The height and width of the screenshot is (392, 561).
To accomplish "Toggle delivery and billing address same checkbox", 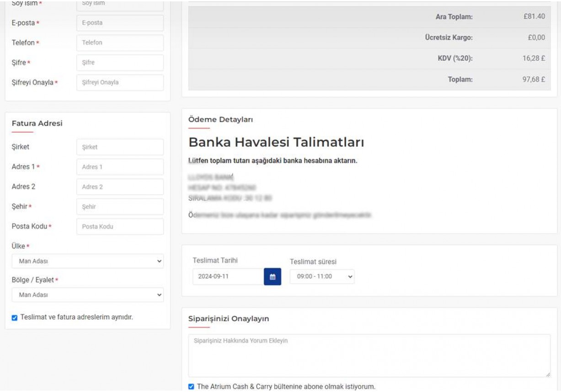I will pyautogui.click(x=15, y=317).
